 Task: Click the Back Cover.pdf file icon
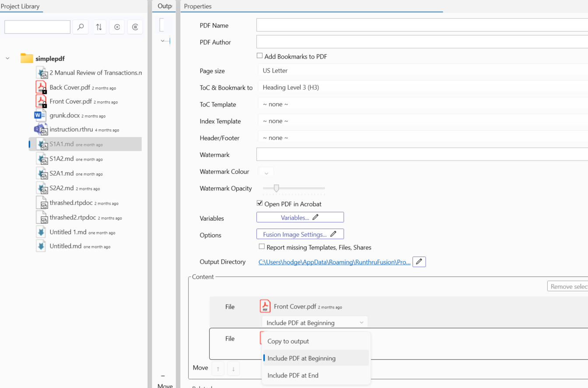tap(41, 87)
